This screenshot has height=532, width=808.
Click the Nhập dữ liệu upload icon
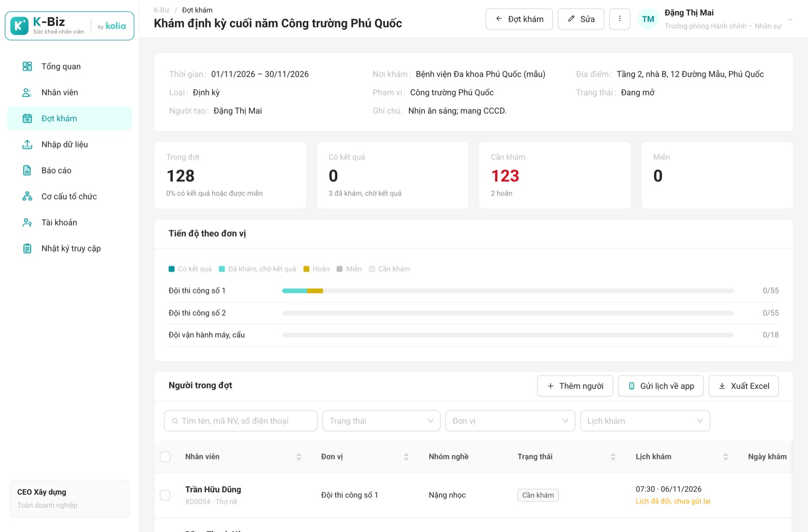click(27, 144)
